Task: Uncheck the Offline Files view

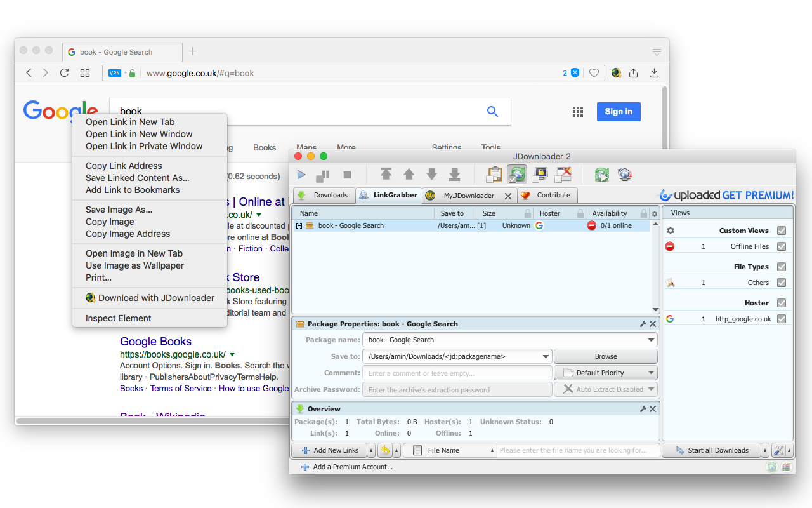Action: pos(781,246)
